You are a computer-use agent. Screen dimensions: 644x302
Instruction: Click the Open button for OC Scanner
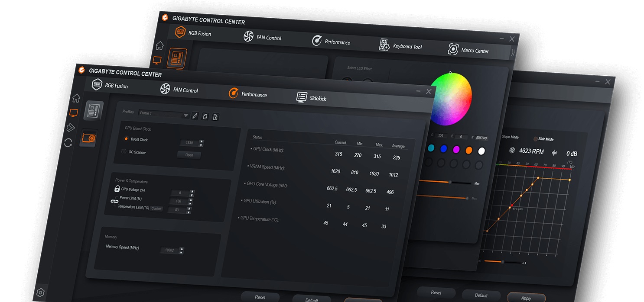(189, 155)
